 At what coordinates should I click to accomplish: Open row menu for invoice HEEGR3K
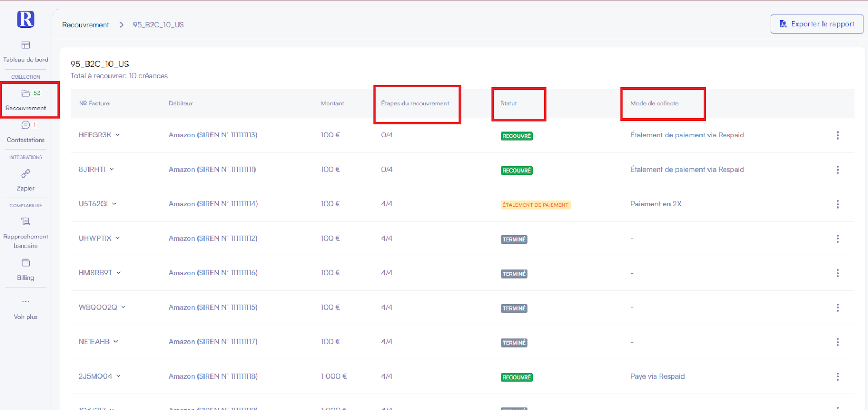click(x=838, y=135)
